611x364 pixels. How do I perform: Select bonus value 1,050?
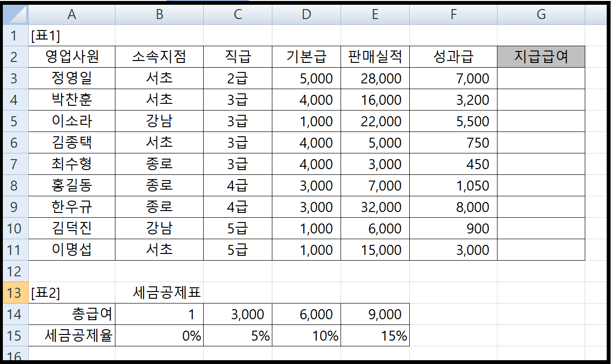(453, 185)
